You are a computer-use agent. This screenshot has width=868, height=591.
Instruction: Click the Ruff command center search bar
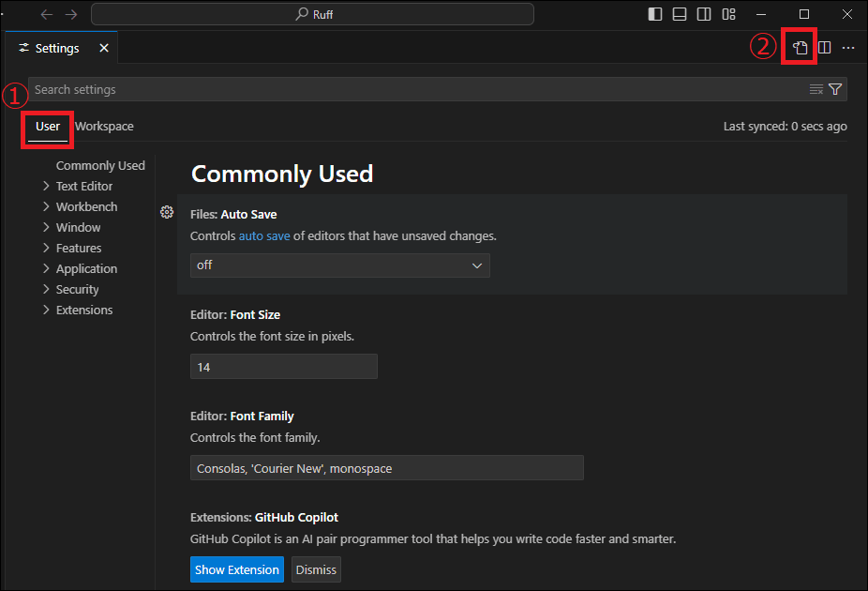click(x=312, y=14)
